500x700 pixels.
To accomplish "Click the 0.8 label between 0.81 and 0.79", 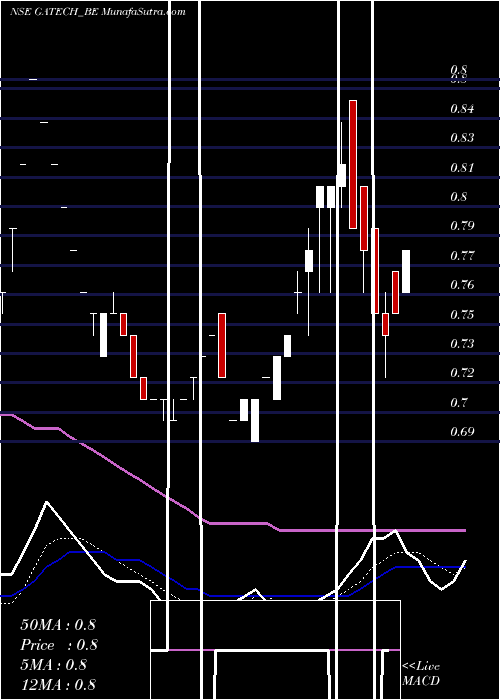I will click(458, 196).
